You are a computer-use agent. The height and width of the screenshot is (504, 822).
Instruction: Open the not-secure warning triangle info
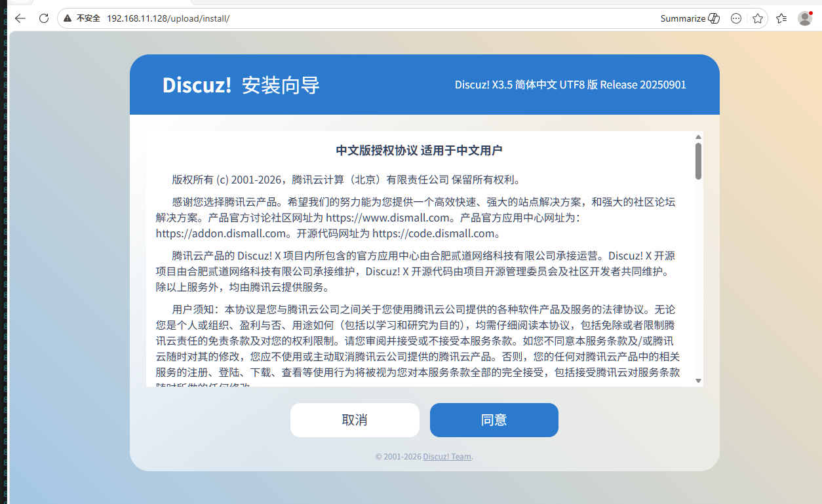pos(68,18)
